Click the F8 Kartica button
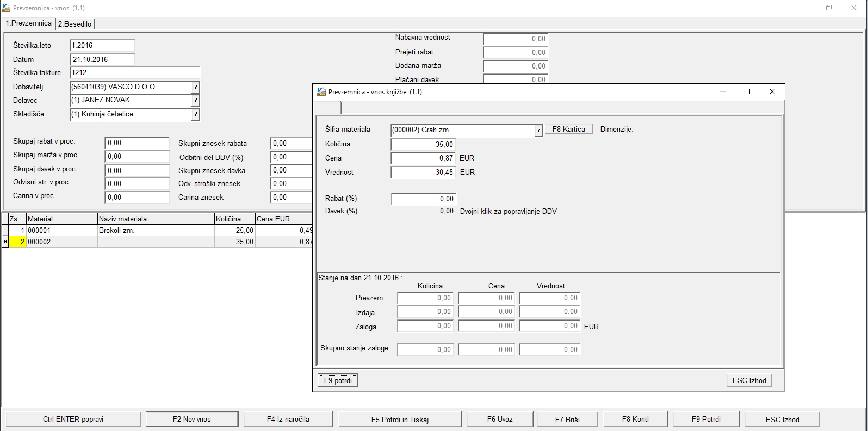868x431 pixels. pos(569,129)
